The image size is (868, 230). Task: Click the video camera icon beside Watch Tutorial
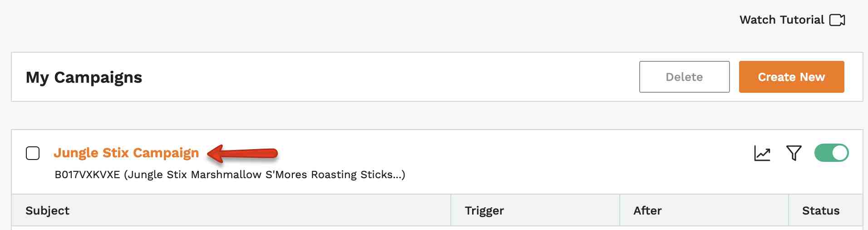[x=837, y=20]
